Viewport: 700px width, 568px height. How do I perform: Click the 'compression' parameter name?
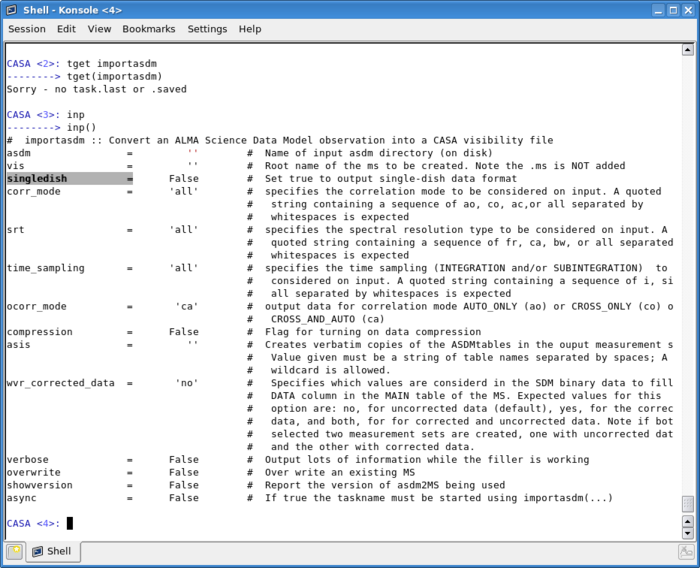point(40,332)
